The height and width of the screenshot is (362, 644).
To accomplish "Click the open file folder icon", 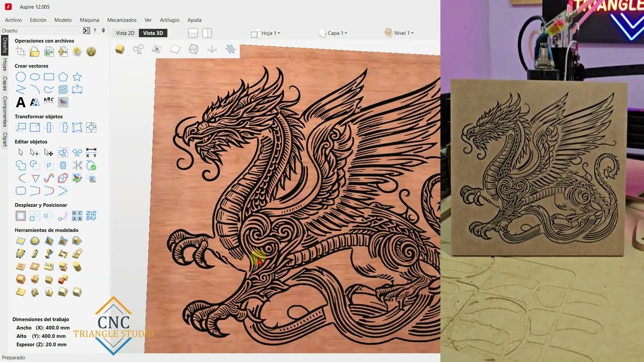I will point(35,52).
